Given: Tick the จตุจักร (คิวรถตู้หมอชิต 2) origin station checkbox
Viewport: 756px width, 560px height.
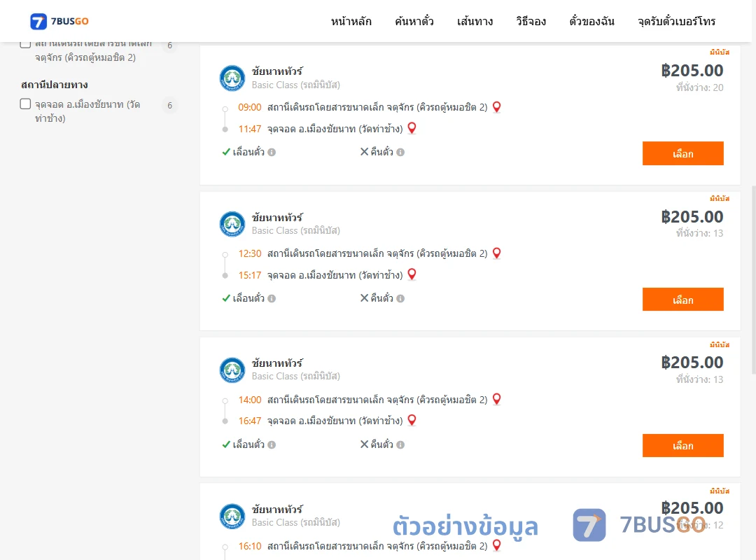Looking at the screenshot, I should (26, 43).
